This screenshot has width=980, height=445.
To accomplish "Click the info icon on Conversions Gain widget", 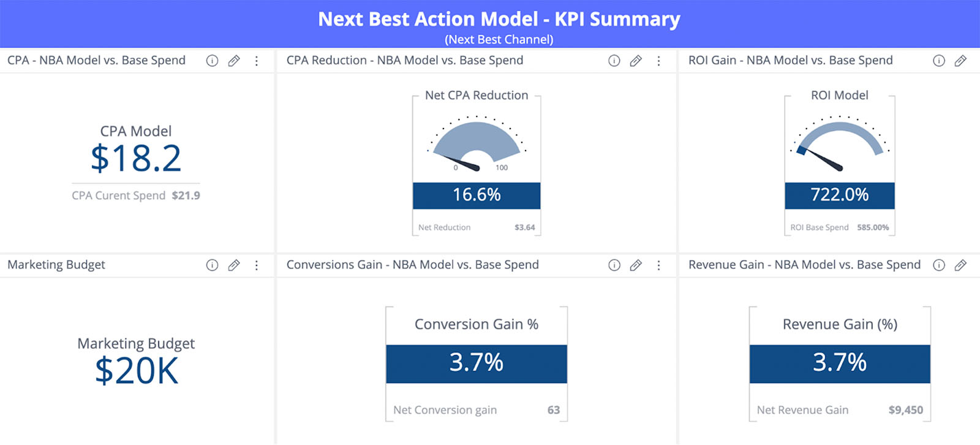I will coord(614,265).
